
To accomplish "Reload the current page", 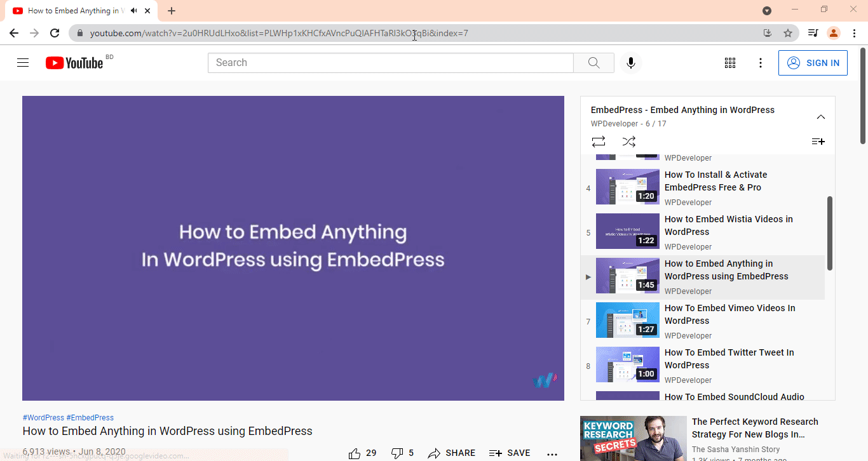I will click(x=55, y=33).
